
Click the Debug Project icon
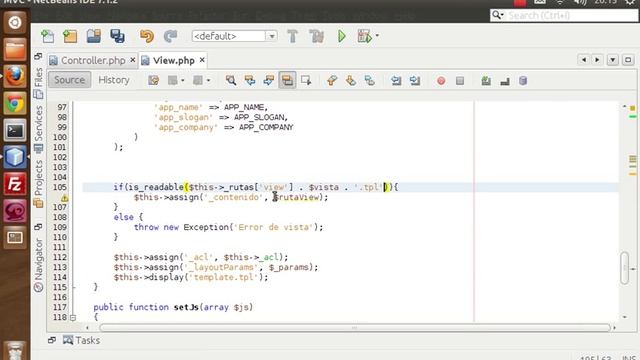tap(364, 36)
